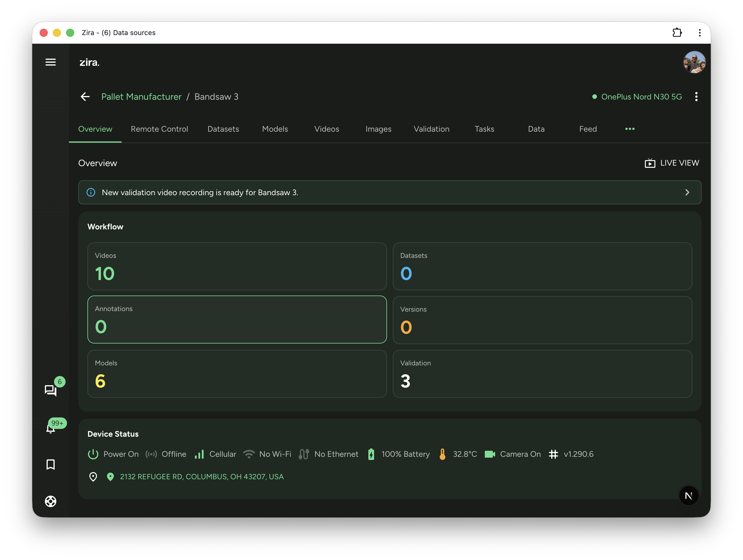Switch to the Datasets tab
This screenshot has width=743, height=560.
(x=223, y=129)
